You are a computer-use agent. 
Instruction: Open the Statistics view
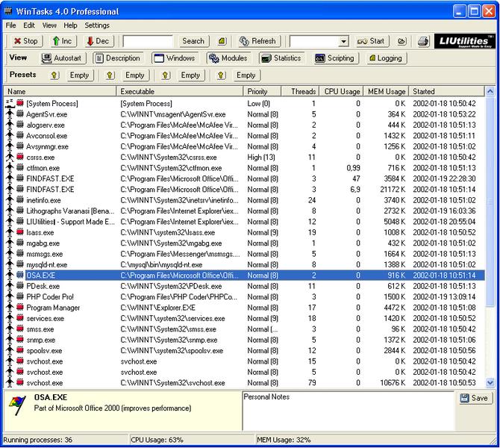click(x=281, y=58)
